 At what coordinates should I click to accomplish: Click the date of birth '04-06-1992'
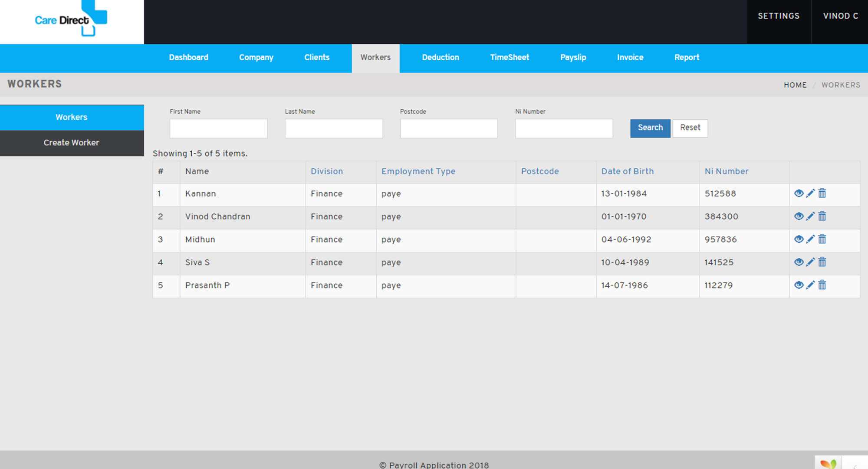click(x=626, y=239)
